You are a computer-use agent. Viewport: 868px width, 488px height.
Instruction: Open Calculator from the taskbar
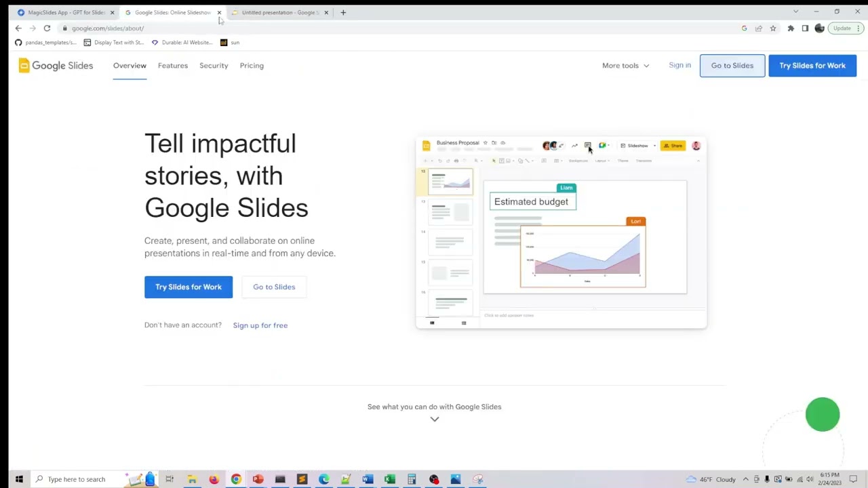click(x=412, y=479)
